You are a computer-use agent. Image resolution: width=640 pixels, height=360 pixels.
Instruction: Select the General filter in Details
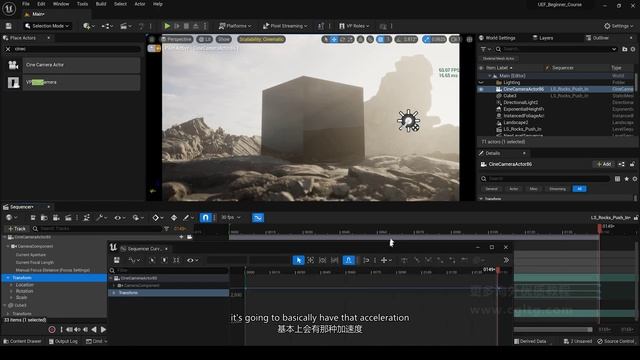tap(491, 189)
